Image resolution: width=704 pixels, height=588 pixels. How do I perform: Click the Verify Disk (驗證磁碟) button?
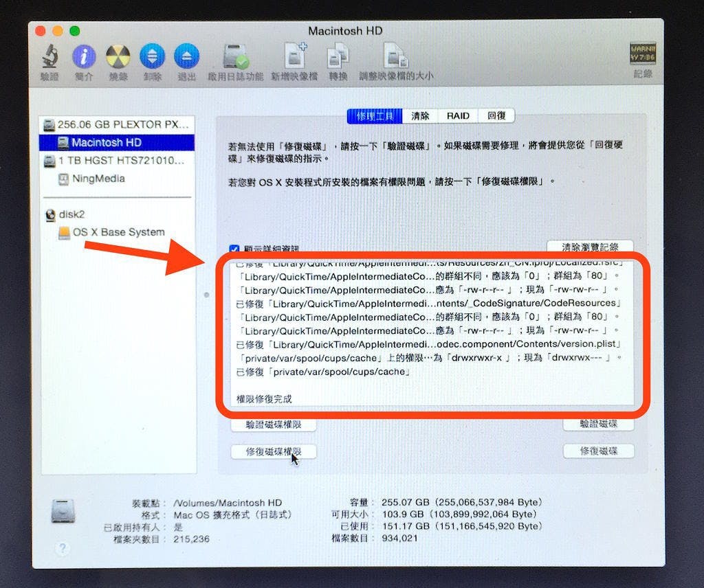coord(599,424)
